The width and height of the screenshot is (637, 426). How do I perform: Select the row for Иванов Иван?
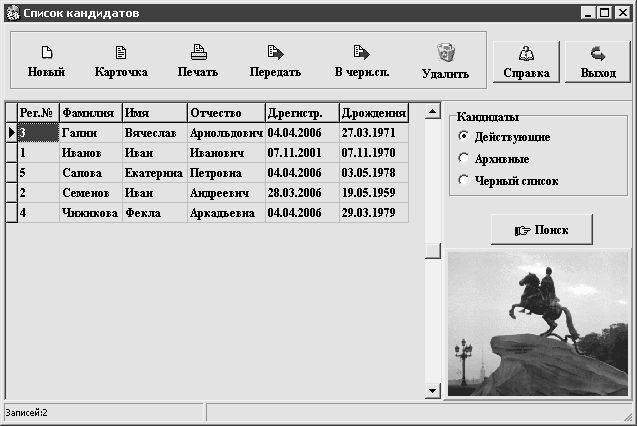click(x=207, y=153)
